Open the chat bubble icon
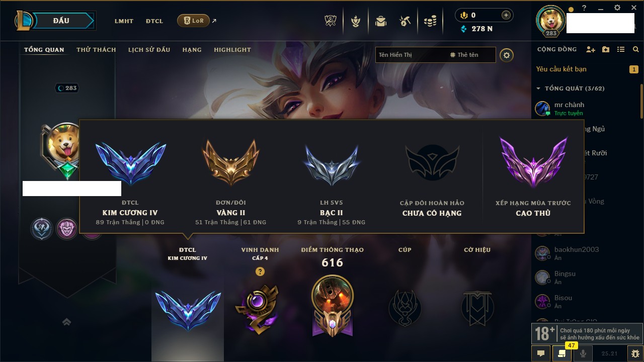 coord(541,353)
